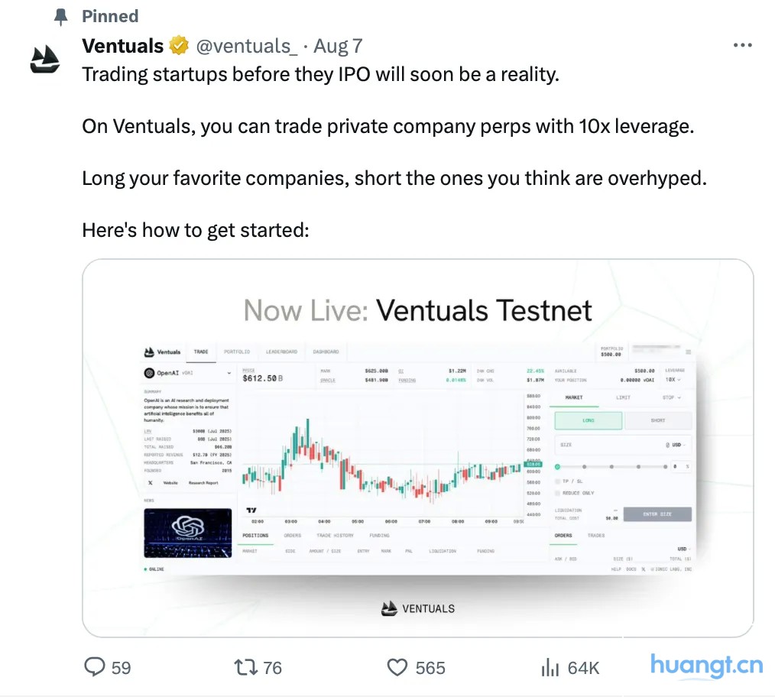This screenshot has width=775, height=700.
Task: Click the hamburger menu in trading app
Action: (x=688, y=352)
